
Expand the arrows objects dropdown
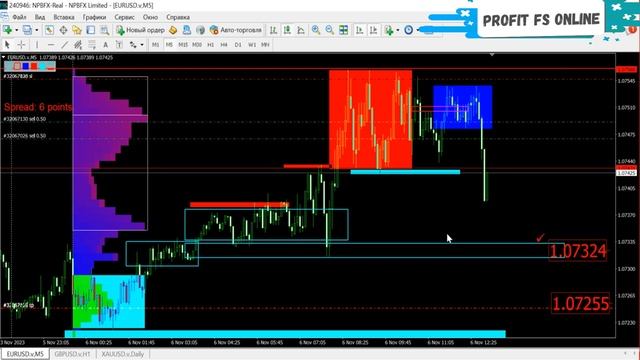[142, 45]
